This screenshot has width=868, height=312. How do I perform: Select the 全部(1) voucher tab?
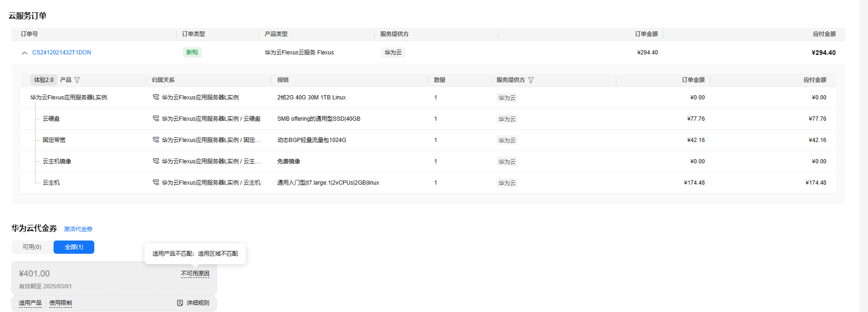tap(74, 247)
